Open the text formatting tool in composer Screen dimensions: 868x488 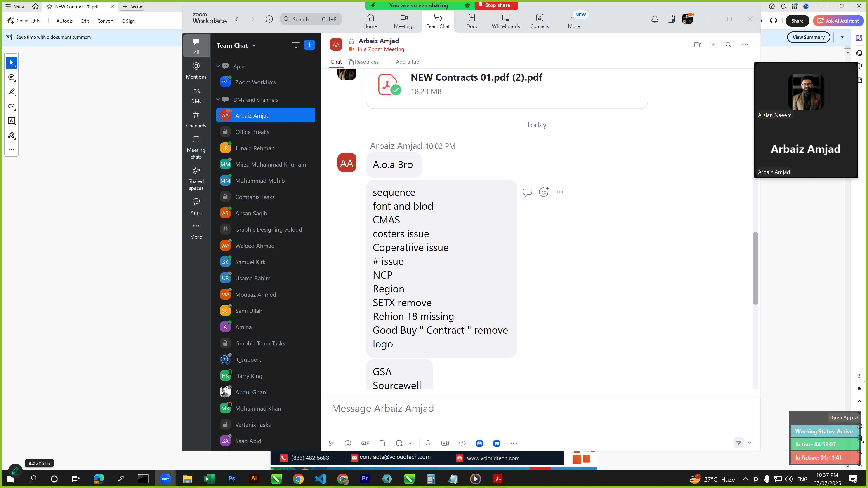click(331, 443)
